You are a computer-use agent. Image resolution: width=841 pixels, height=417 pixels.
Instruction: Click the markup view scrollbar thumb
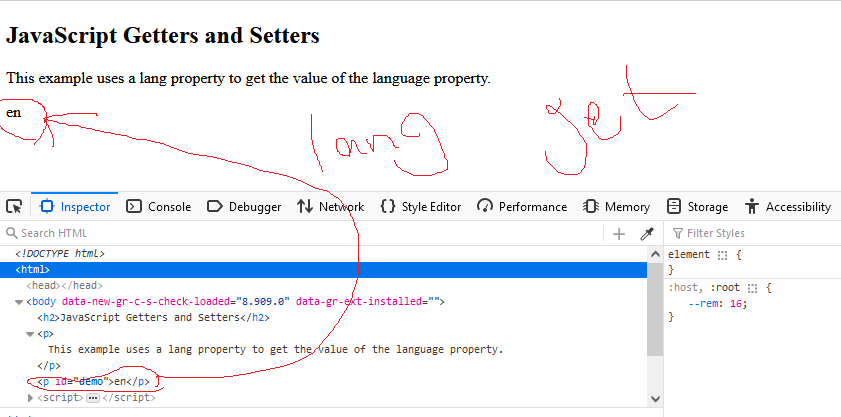pos(655,309)
